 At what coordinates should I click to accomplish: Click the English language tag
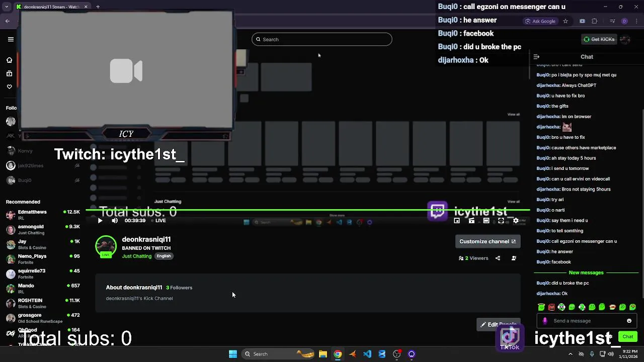coord(164,256)
